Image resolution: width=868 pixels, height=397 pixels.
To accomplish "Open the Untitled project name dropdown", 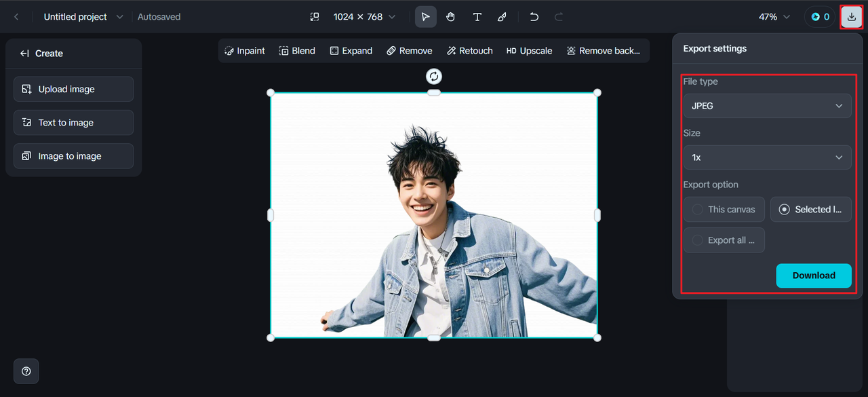I will coord(83,17).
